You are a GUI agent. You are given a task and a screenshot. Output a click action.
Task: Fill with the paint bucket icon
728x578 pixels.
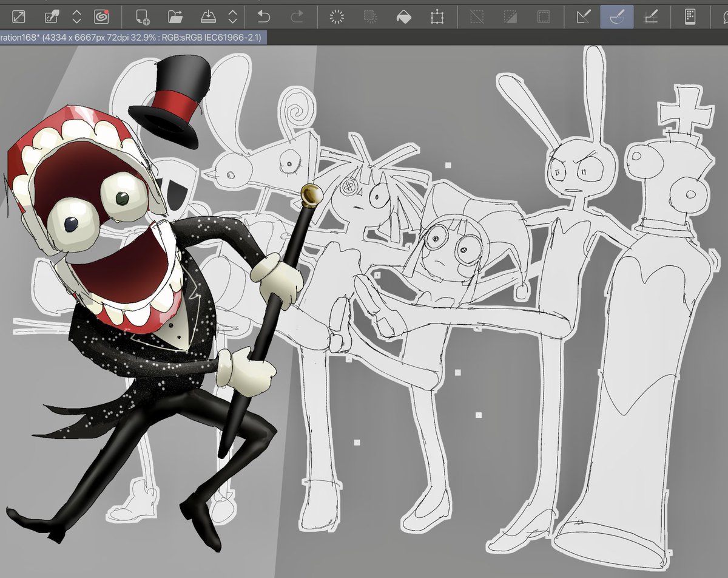click(x=403, y=16)
